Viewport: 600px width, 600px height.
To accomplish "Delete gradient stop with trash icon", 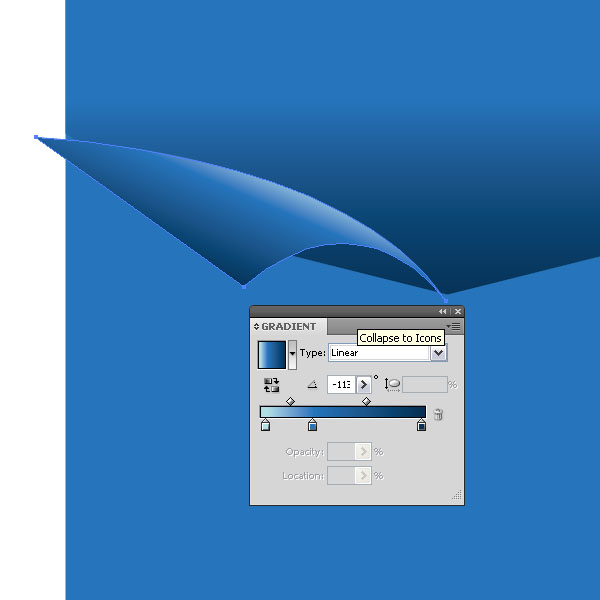I will [x=438, y=414].
